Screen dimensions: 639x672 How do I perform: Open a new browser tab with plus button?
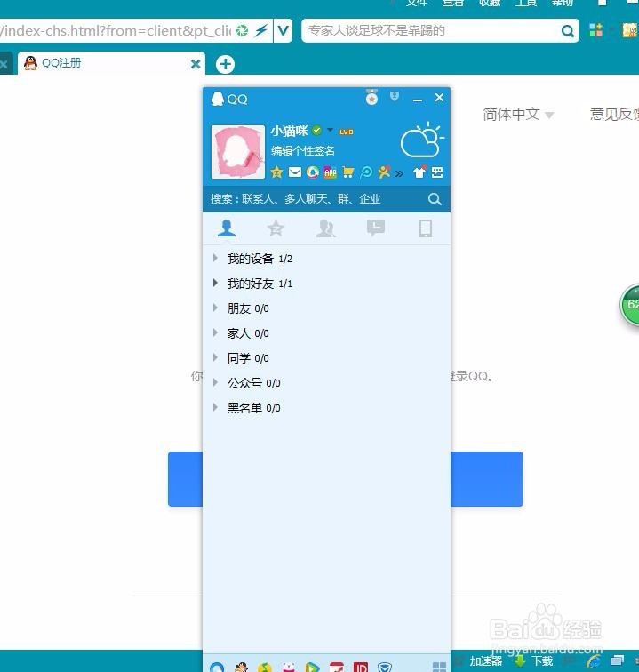pos(225,64)
